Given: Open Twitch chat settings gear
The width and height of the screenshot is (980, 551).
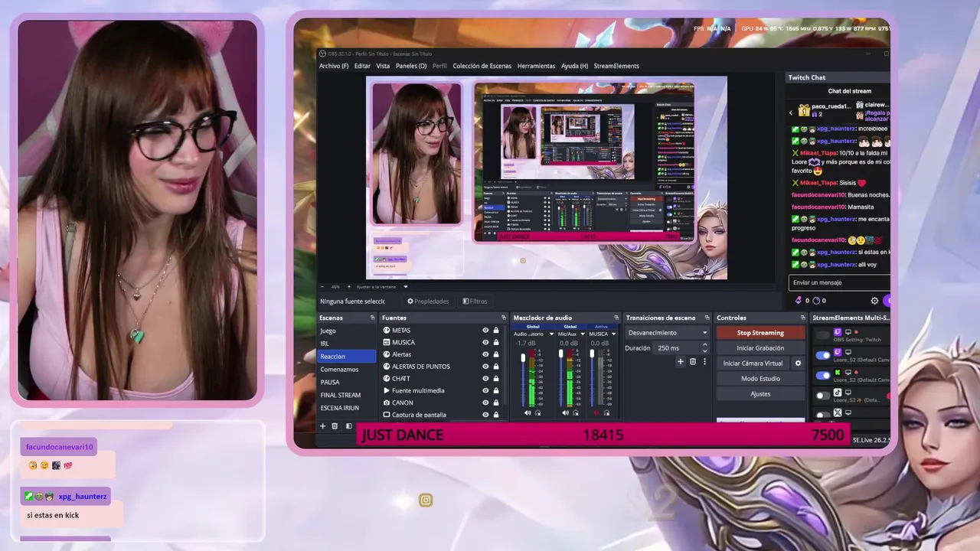Looking at the screenshot, I should [x=874, y=301].
